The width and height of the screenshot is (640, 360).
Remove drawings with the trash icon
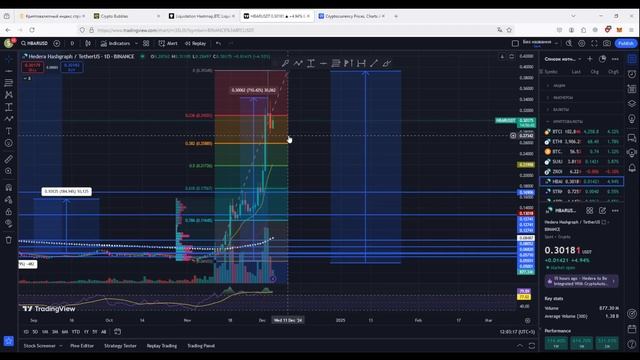click(9, 240)
